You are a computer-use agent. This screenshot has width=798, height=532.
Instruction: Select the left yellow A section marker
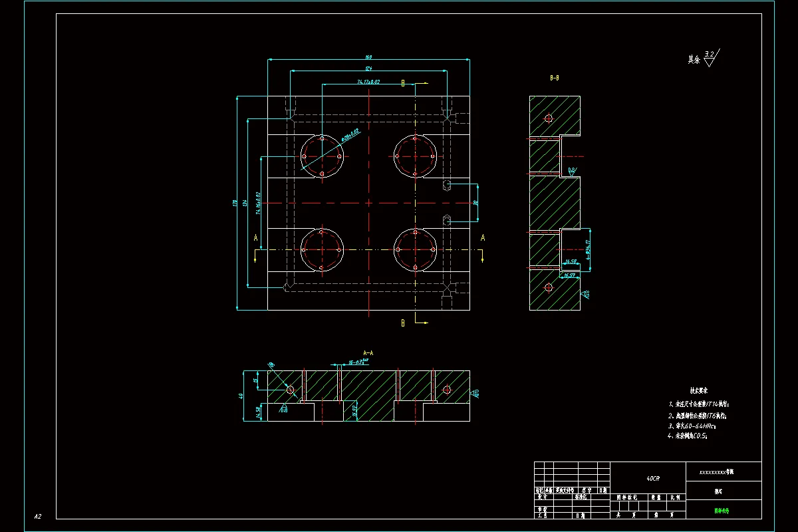256,237
